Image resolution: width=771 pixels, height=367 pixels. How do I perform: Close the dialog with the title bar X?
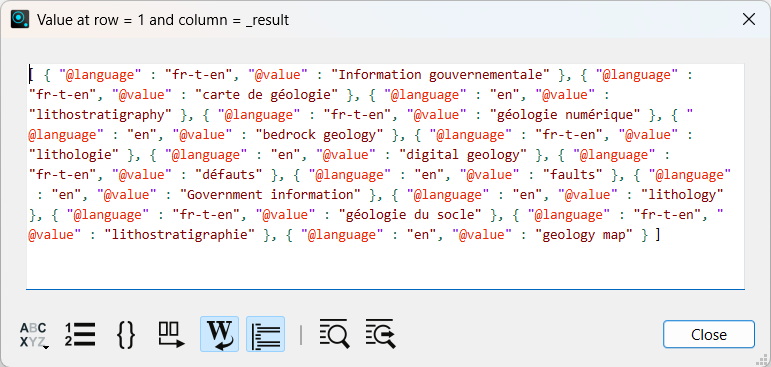748,20
